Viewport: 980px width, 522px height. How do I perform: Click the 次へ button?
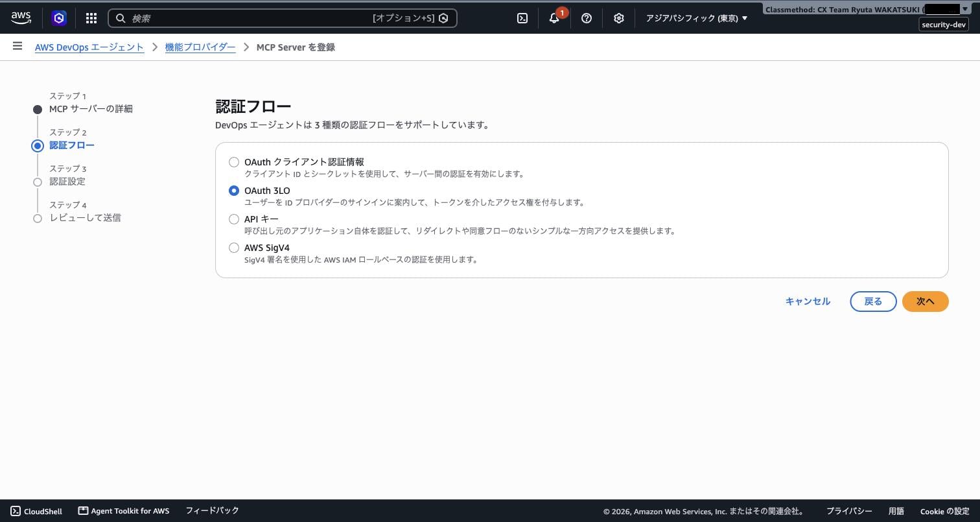925,302
